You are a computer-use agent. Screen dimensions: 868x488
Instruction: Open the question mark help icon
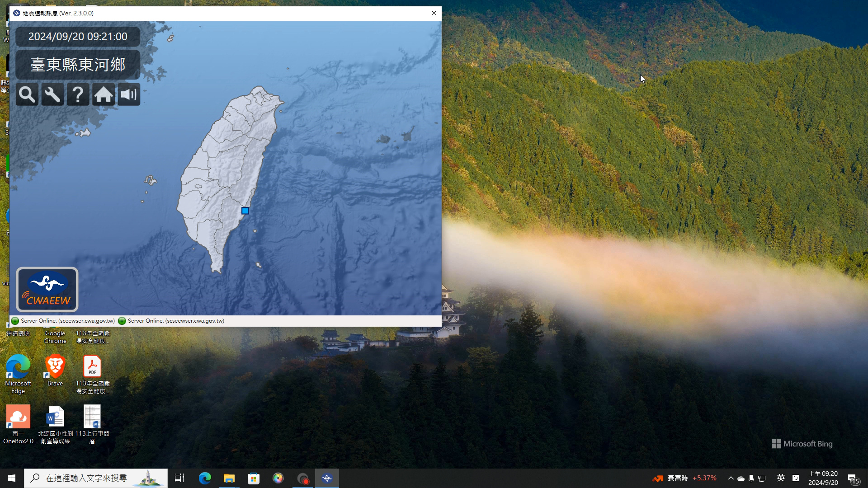pos(78,95)
